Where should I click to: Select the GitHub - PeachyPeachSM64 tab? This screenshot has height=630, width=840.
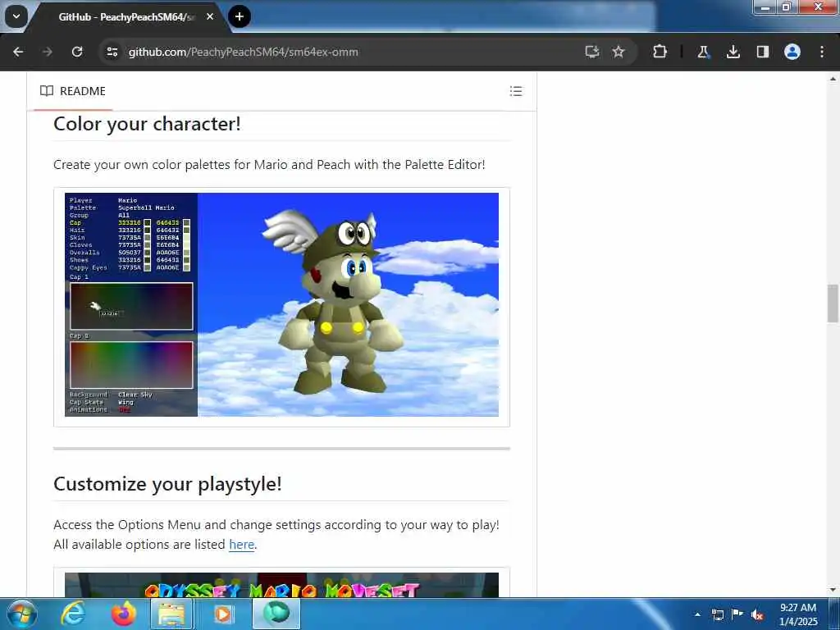click(127, 17)
